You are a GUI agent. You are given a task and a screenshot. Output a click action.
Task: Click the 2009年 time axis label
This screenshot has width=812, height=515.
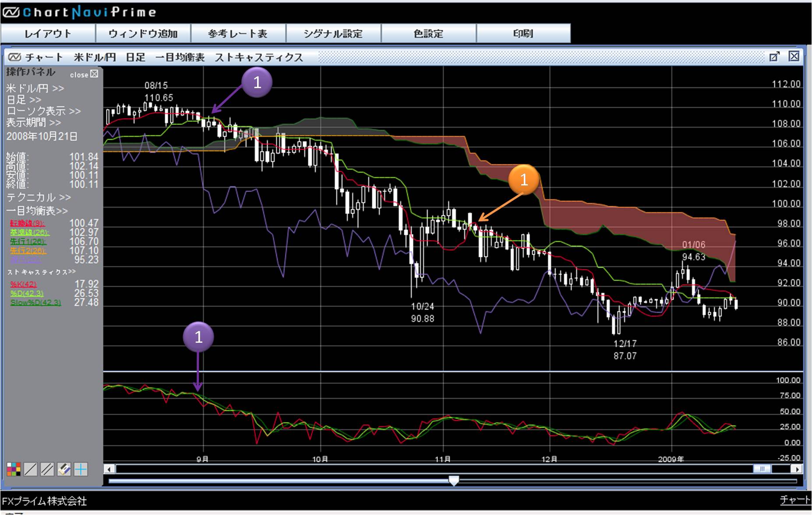(x=671, y=459)
